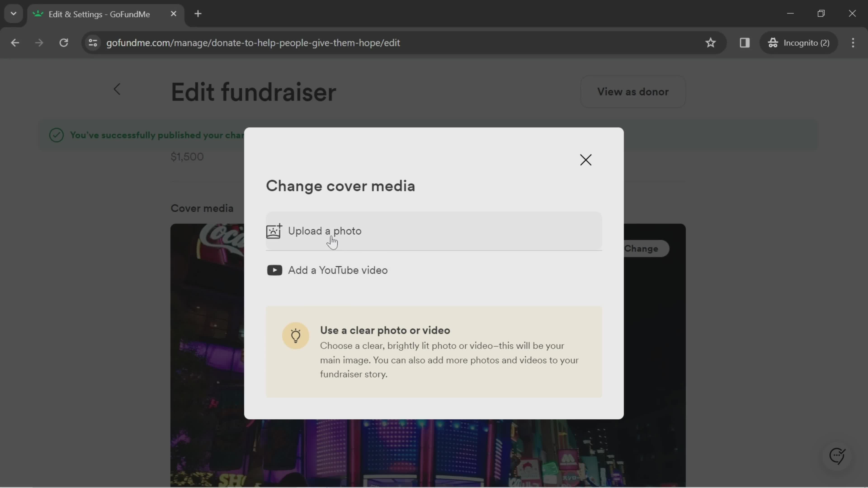Image resolution: width=868 pixels, height=488 pixels.
Task: Click the upload photo icon
Action: (x=274, y=231)
